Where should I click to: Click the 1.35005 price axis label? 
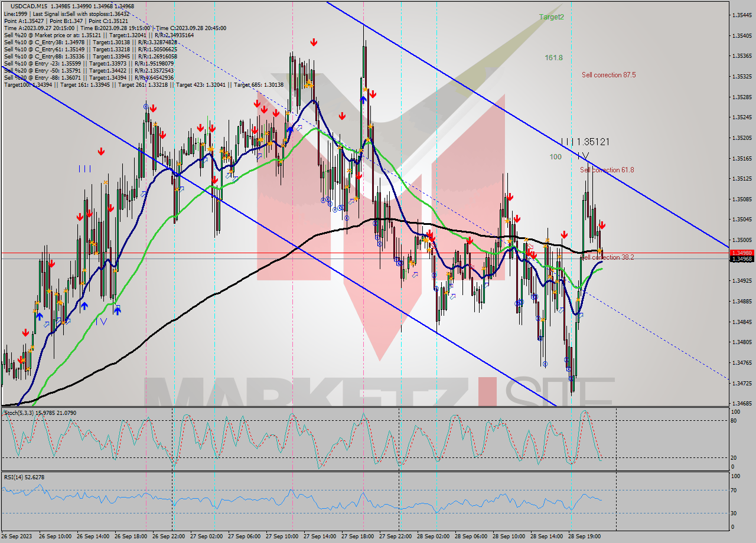742,240
